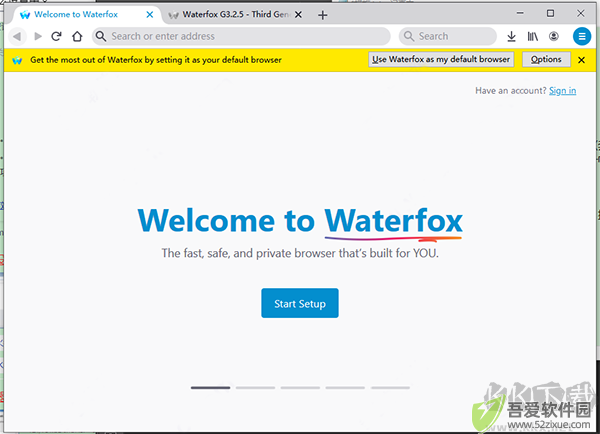
Task: Open the account avatar icon
Action: point(554,36)
